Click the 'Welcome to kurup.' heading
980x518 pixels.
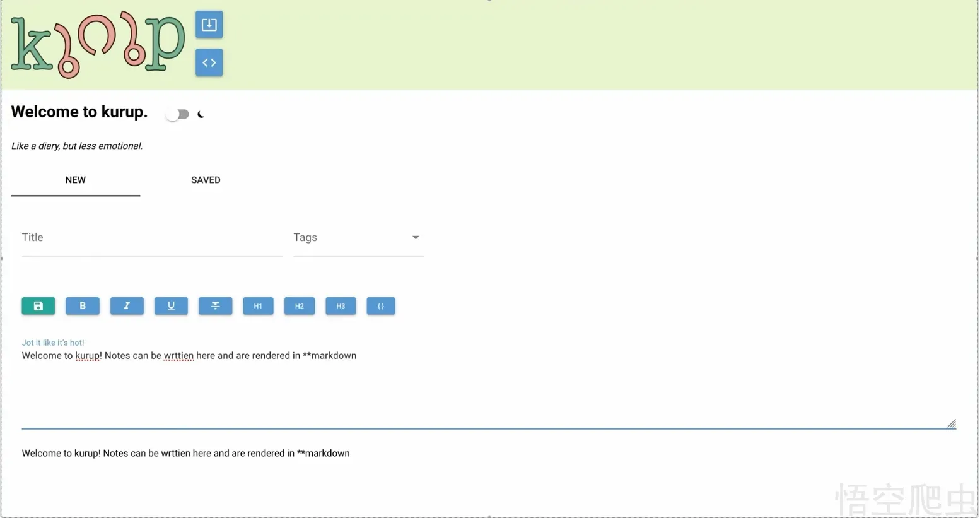point(79,112)
